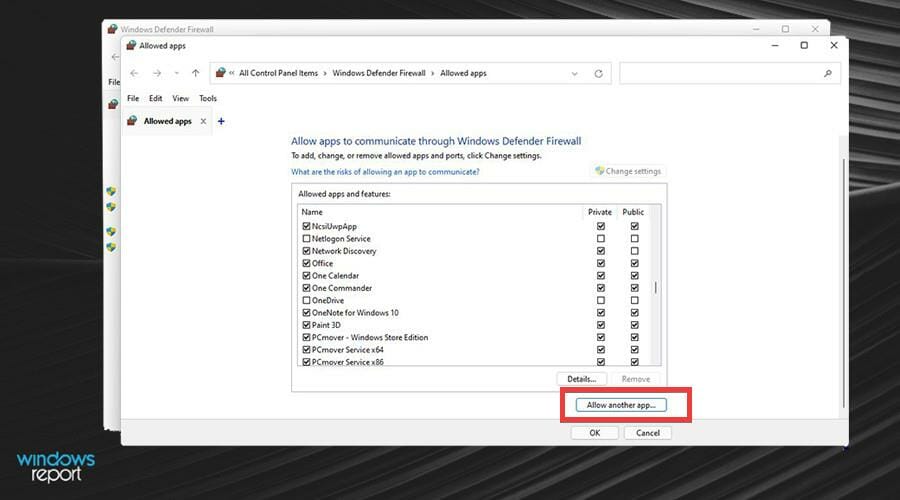Click the Allowed apps title bar icon
Image resolution: width=900 pixels, height=500 pixels.
131,45
